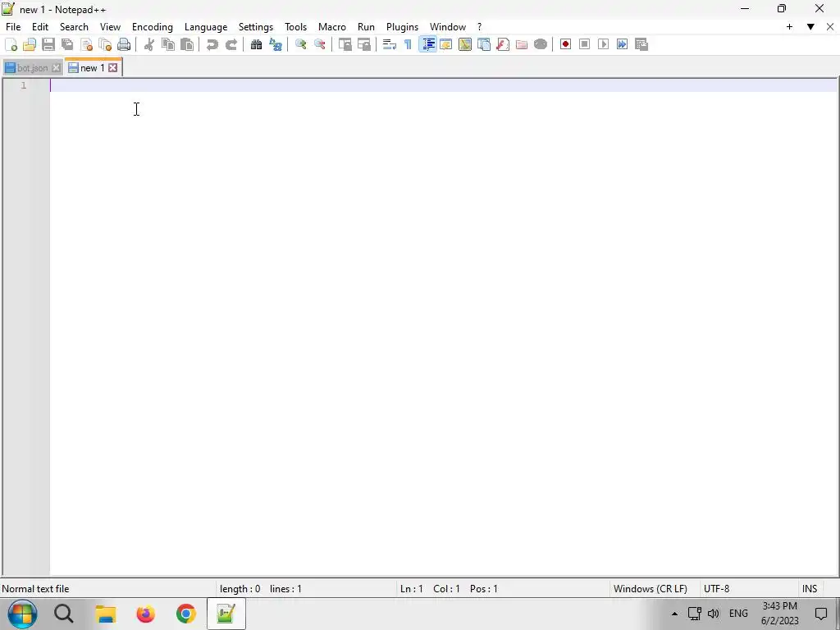840x630 pixels.
Task: Create a new file using toolbar icon
Action: tap(11, 44)
